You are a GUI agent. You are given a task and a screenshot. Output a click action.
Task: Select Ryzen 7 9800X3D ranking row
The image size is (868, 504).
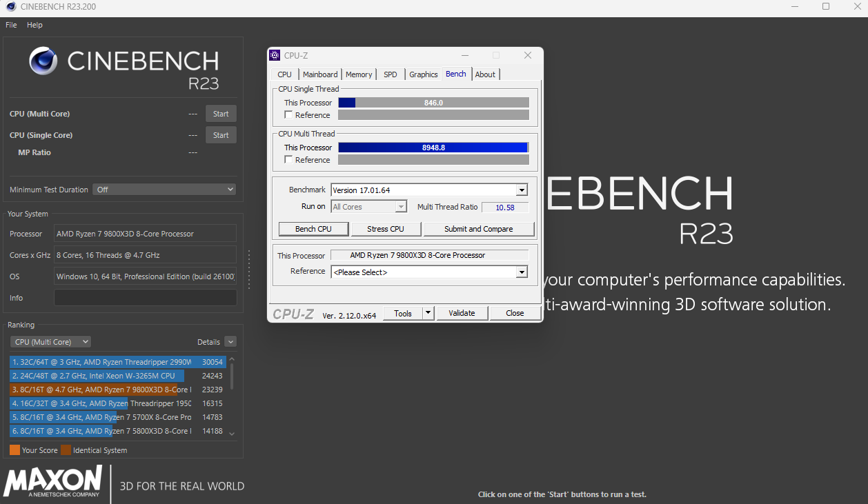[x=118, y=390]
